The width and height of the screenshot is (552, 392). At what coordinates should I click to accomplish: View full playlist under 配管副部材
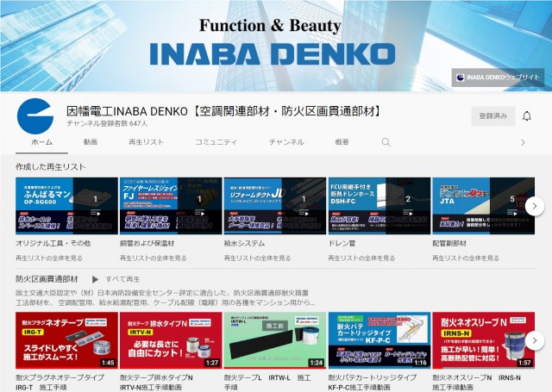click(x=466, y=258)
